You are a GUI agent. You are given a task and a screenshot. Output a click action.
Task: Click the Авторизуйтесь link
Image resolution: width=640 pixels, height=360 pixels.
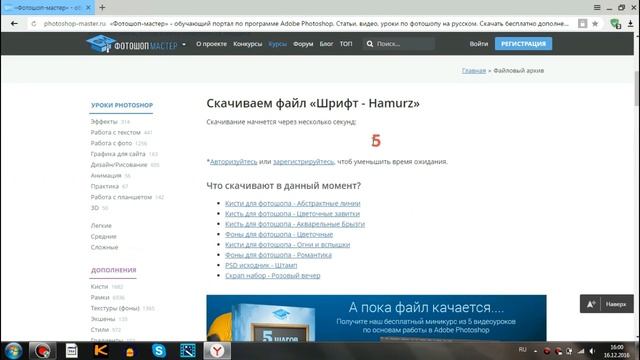click(x=233, y=162)
